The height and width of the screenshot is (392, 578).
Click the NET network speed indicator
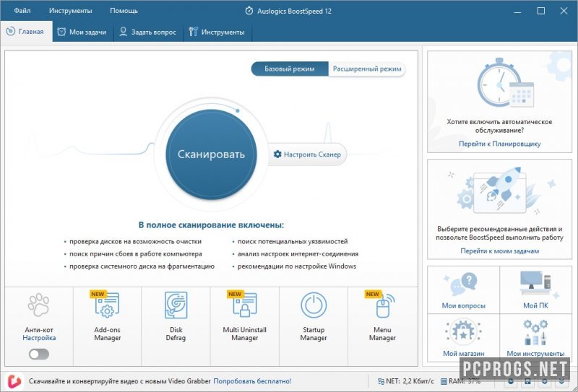(406, 381)
